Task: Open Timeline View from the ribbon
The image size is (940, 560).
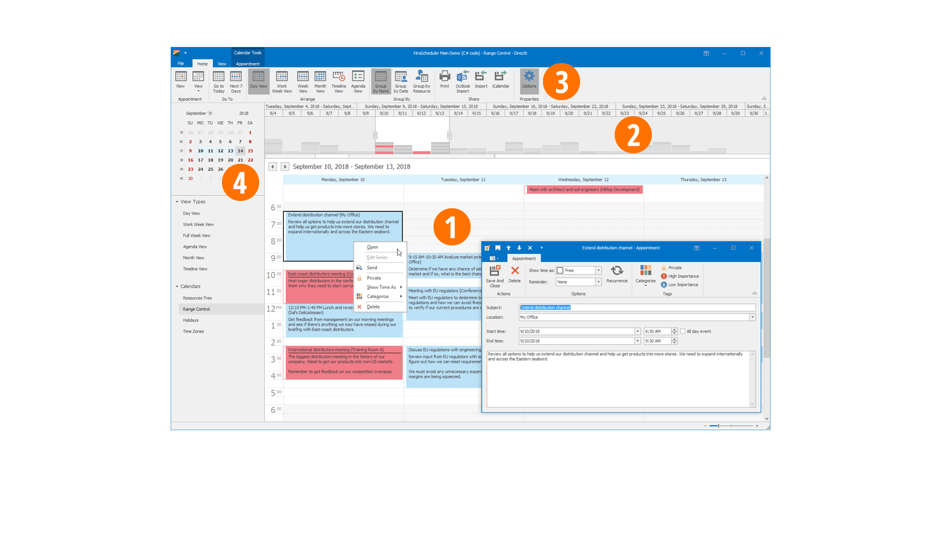Action: pos(339,82)
